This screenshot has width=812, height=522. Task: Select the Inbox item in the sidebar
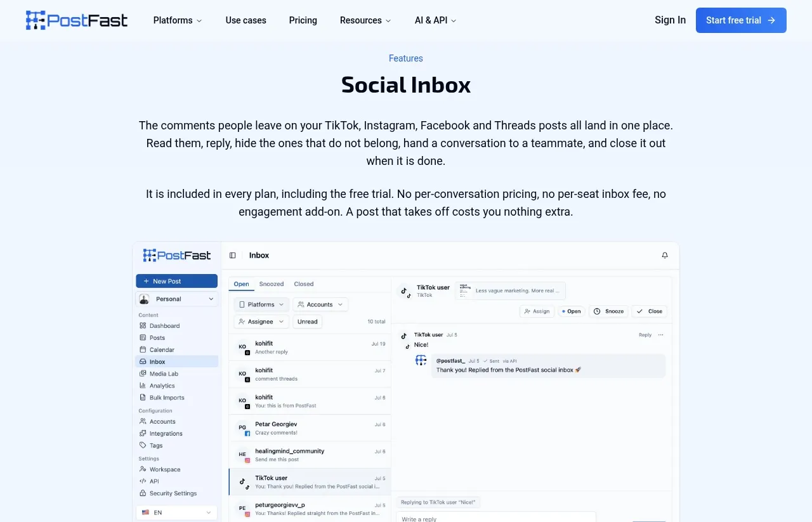pos(177,362)
